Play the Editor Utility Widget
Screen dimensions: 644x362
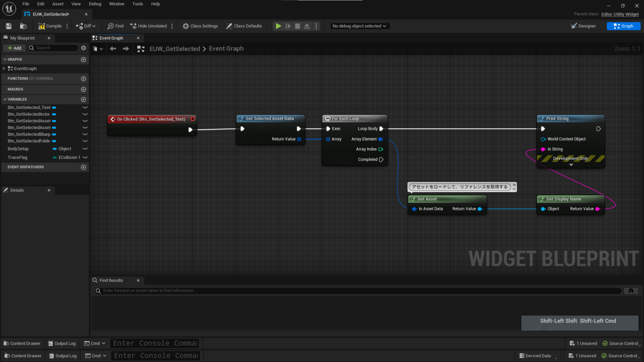pyautogui.click(x=278, y=26)
